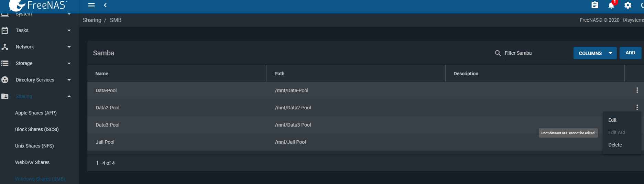Focus the Filter Samba search field

click(535, 53)
